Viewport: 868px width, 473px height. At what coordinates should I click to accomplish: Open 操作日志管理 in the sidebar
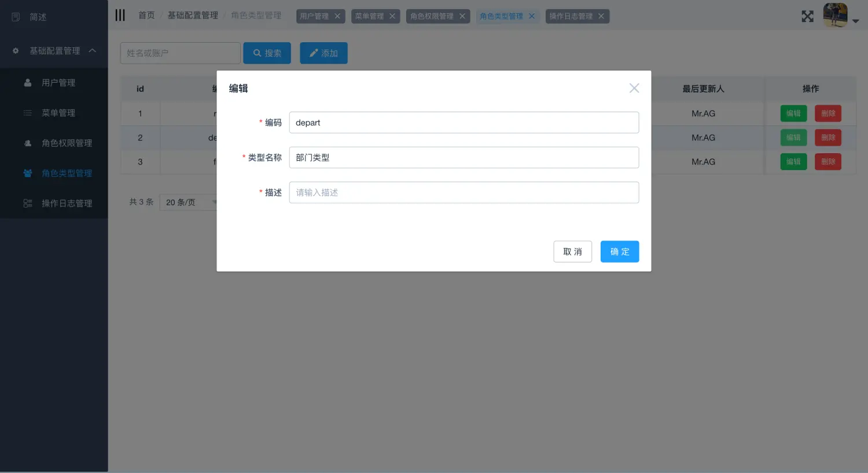[54, 203]
